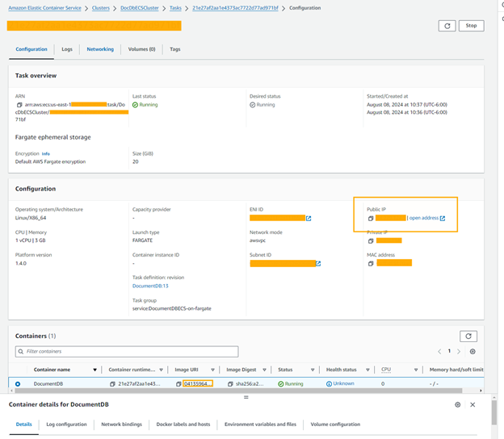Click the DocumentDB container name cell
504x439 pixels.
point(48,384)
